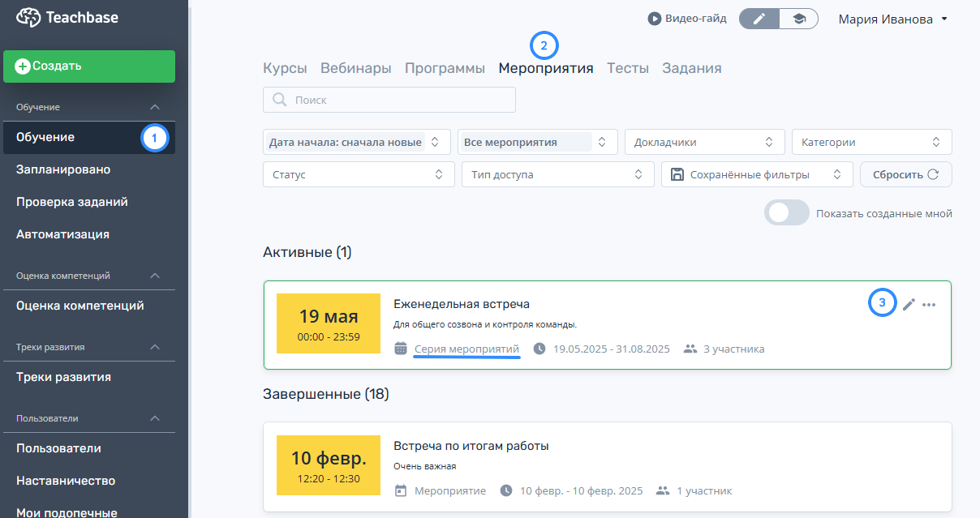Switch to the Программы tab
The width and height of the screenshot is (980, 518).
tap(445, 68)
